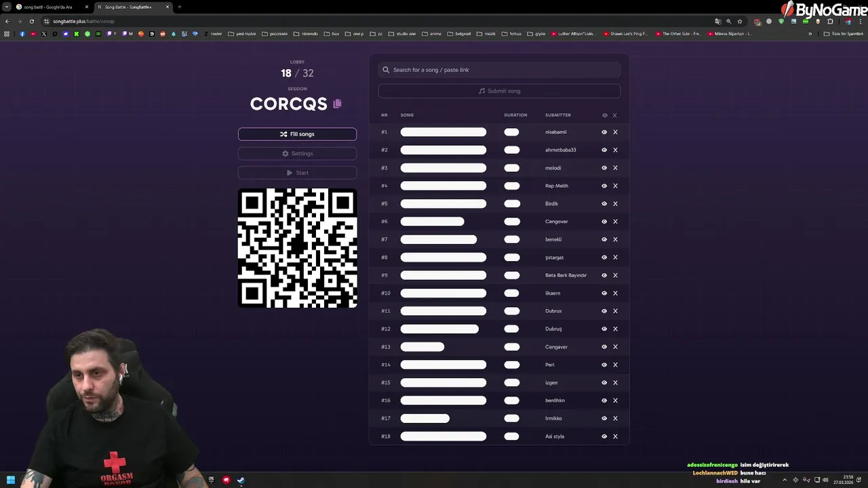868x488 pixels.
Task: Show hidden system tray icons
Action: coord(785,480)
